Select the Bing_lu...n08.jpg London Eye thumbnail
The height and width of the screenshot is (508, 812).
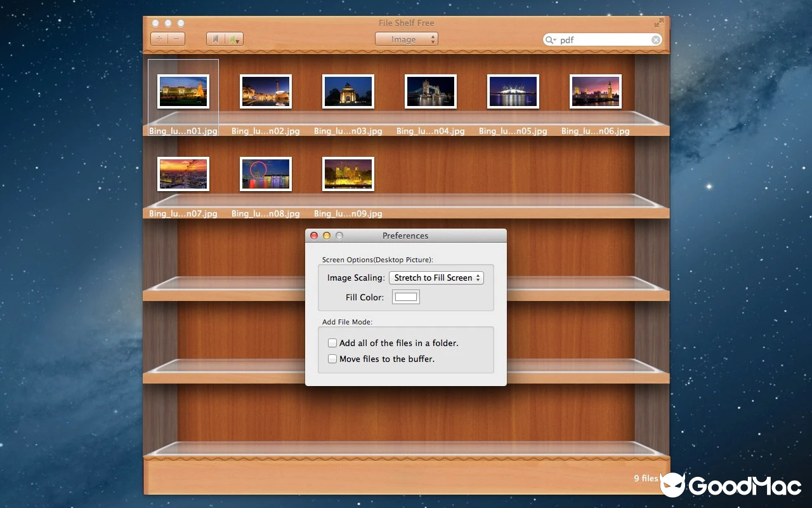[266, 174]
